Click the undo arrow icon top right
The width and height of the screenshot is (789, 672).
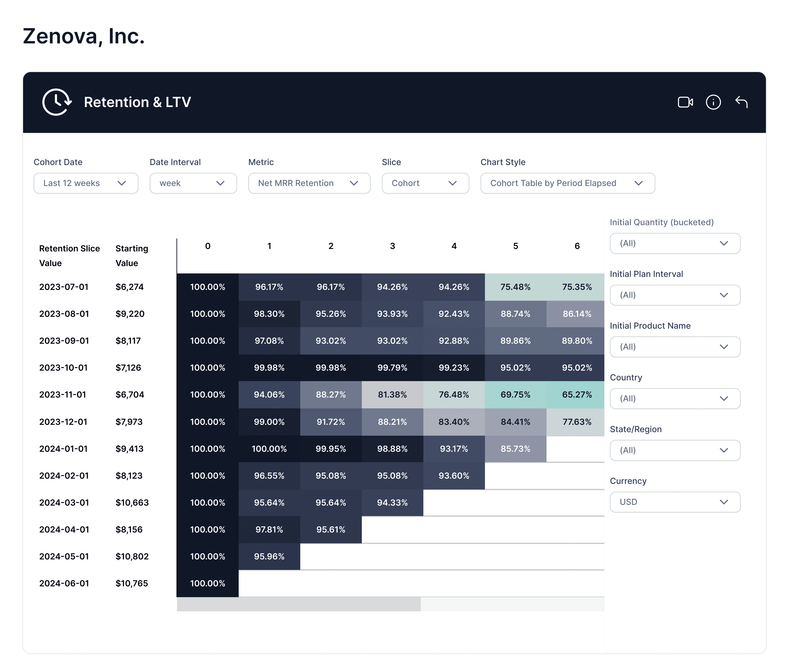741,102
